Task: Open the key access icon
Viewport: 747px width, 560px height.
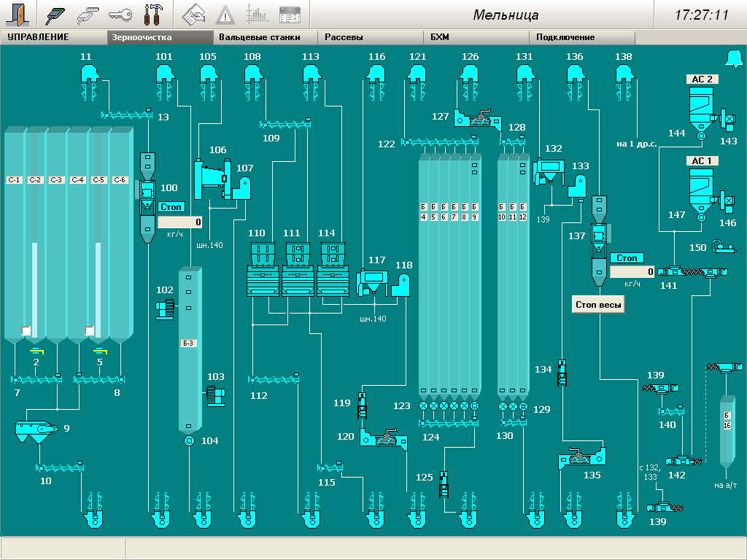Action: tap(120, 15)
